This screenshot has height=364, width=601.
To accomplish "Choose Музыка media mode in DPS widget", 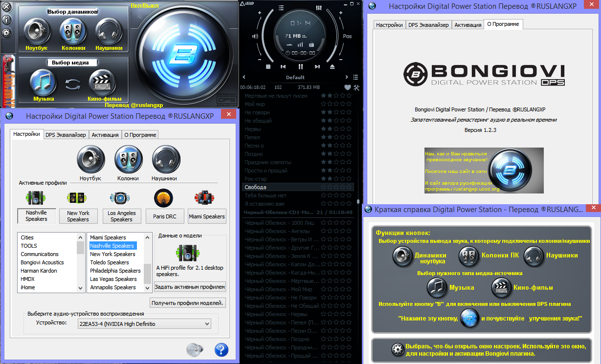I will [44, 82].
